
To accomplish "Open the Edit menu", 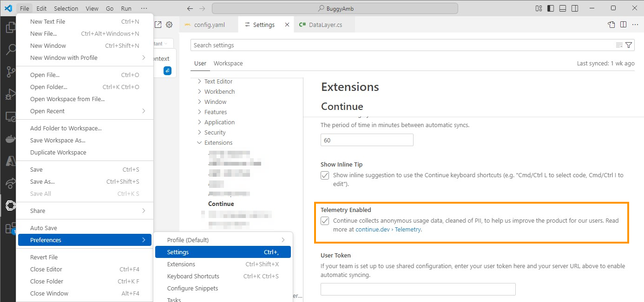I will (x=41, y=8).
